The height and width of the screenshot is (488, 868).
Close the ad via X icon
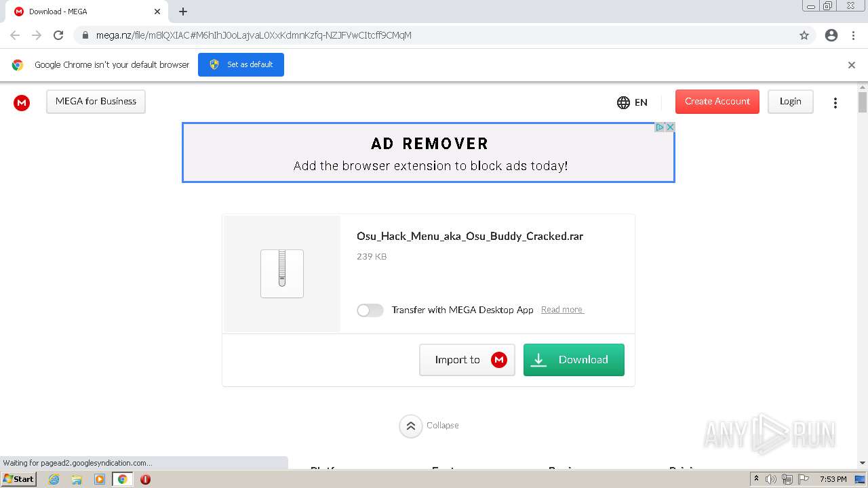tap(670, 127)
